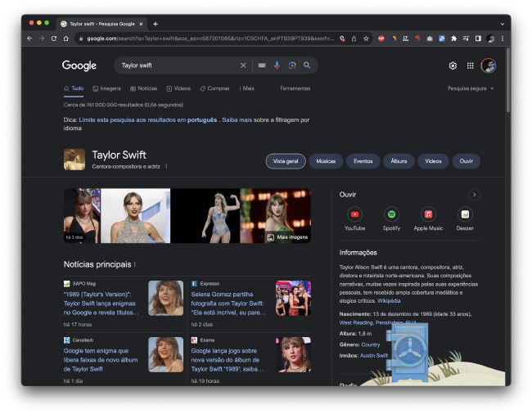
Task: Click in the Taylor swift search field
Action: (177, 65)
